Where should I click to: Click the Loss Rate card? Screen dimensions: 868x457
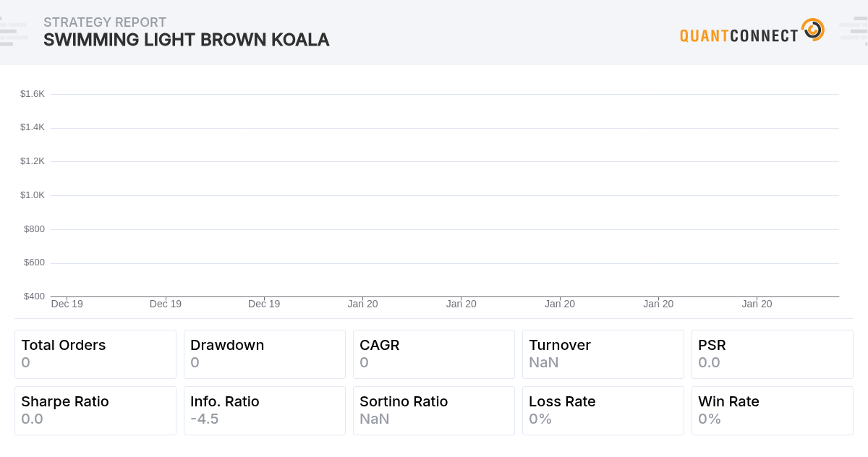point(603,411)
